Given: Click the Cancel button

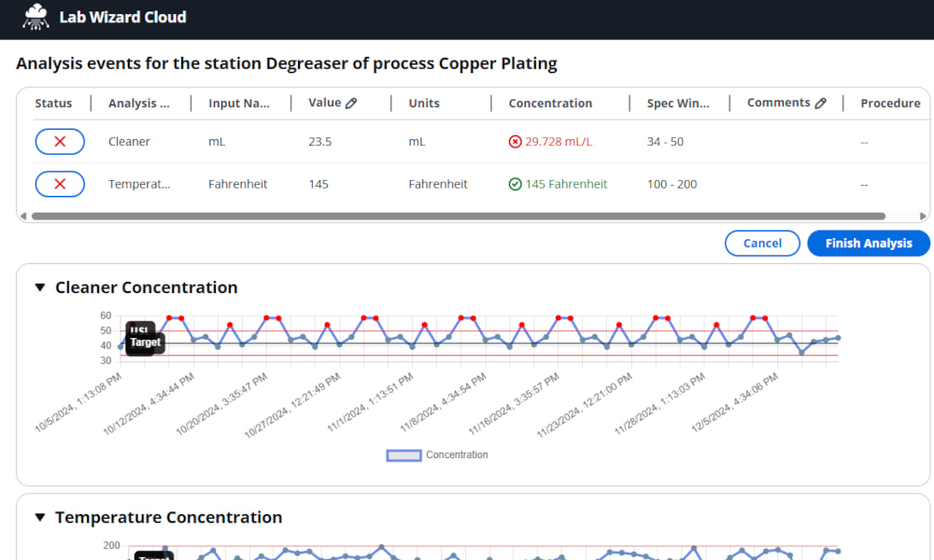Looking at the screenshot, I should tap(762, 244).
